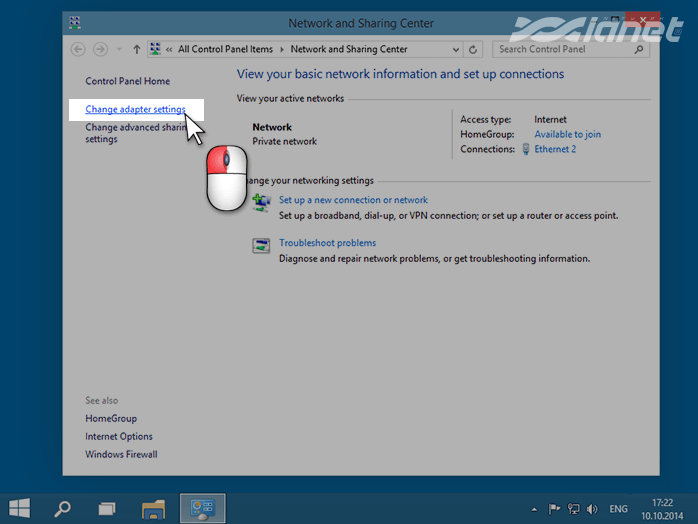Open Action Center flag in tray
Screen dimensions: 698x524
pyautogui.click(x=556, y=509)
